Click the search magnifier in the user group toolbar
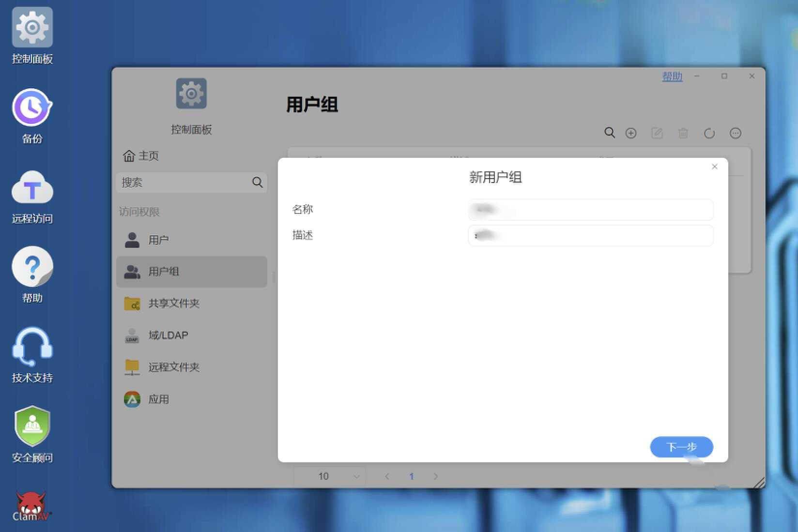The image size is (798, 532). [610, 133]
